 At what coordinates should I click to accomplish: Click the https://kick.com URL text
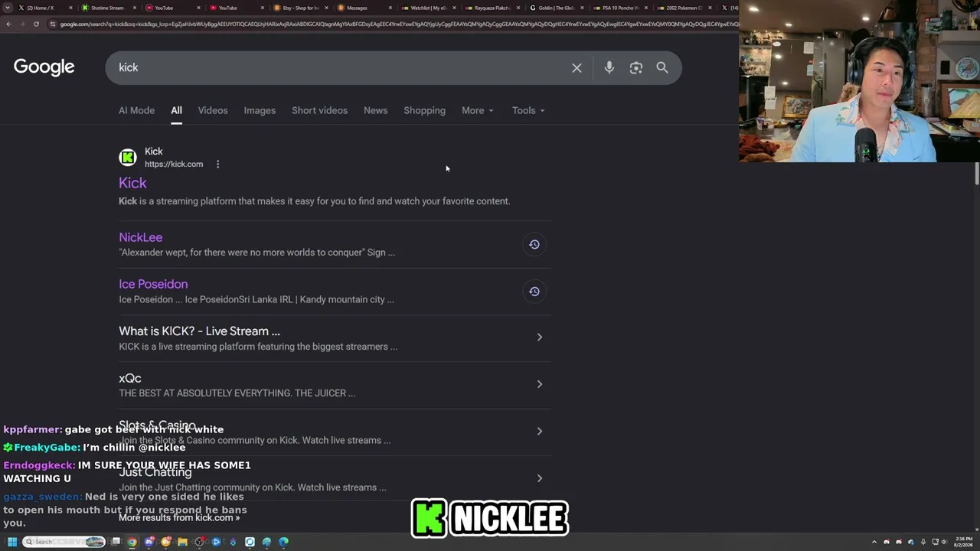(174, 164)
